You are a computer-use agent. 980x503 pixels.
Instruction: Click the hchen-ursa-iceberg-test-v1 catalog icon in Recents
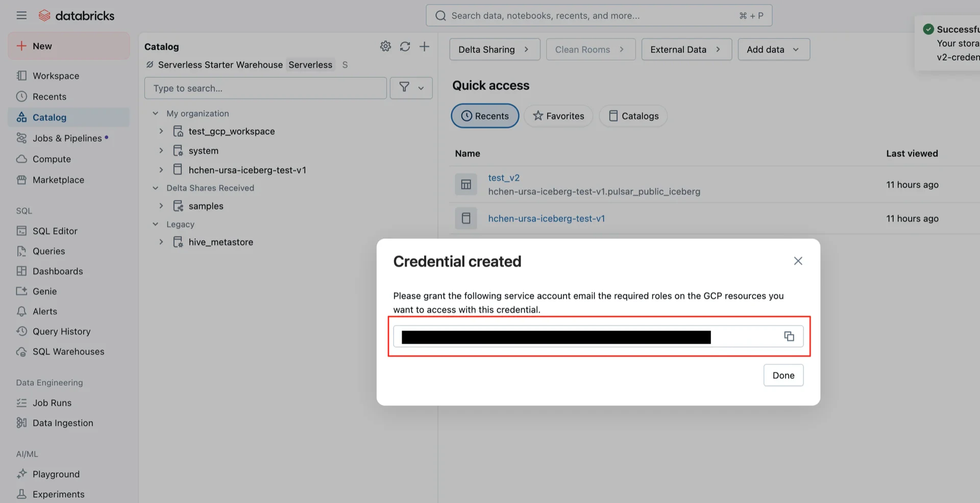[466, 218]
